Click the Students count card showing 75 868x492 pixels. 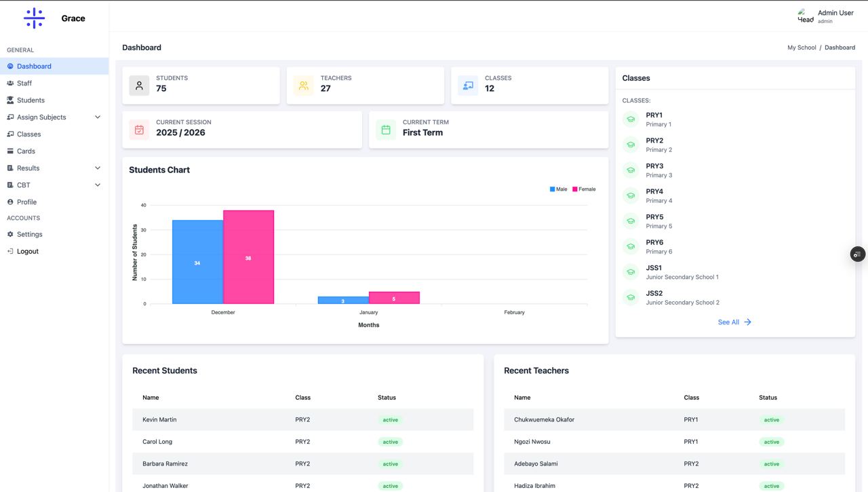tap(201, 86)
